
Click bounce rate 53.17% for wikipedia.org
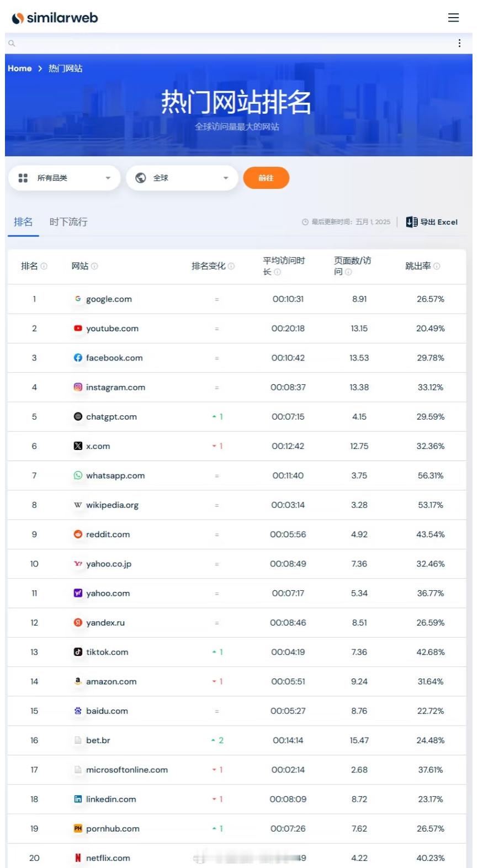pos(430,505)
